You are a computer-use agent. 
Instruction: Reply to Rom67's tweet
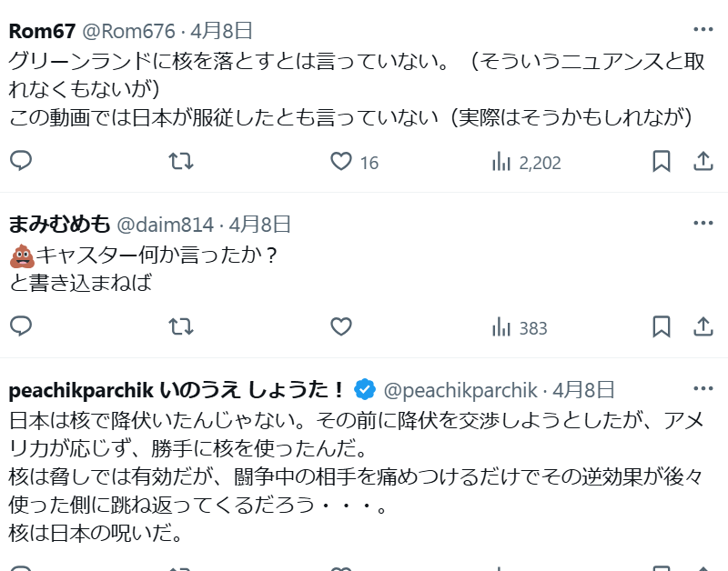pos(21,161)
